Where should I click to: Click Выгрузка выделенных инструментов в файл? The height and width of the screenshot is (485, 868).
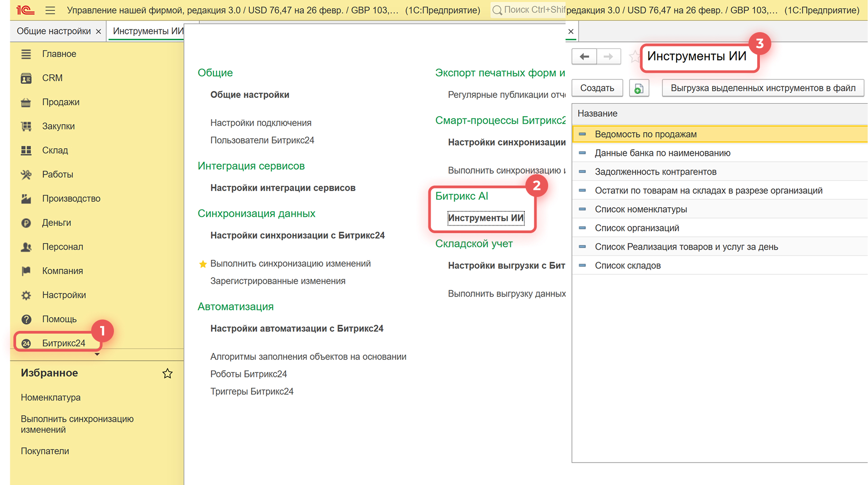pyautogui.click(x=763, y=88)
